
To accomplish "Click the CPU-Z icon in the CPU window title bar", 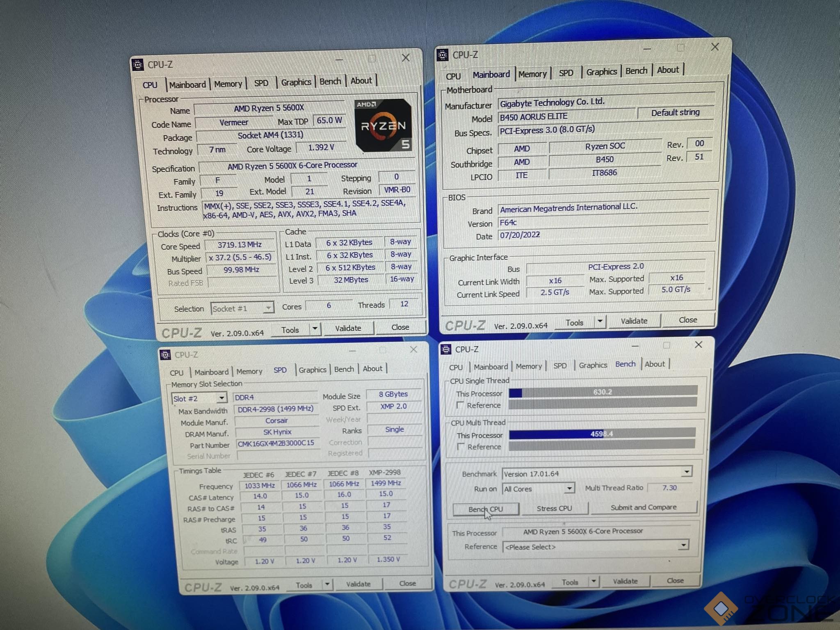I will pos(138,65).
